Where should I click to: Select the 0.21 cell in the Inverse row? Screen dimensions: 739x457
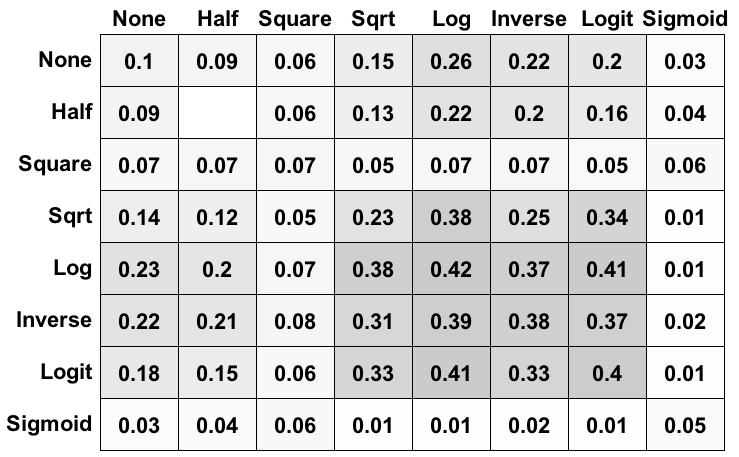[217, 321]
